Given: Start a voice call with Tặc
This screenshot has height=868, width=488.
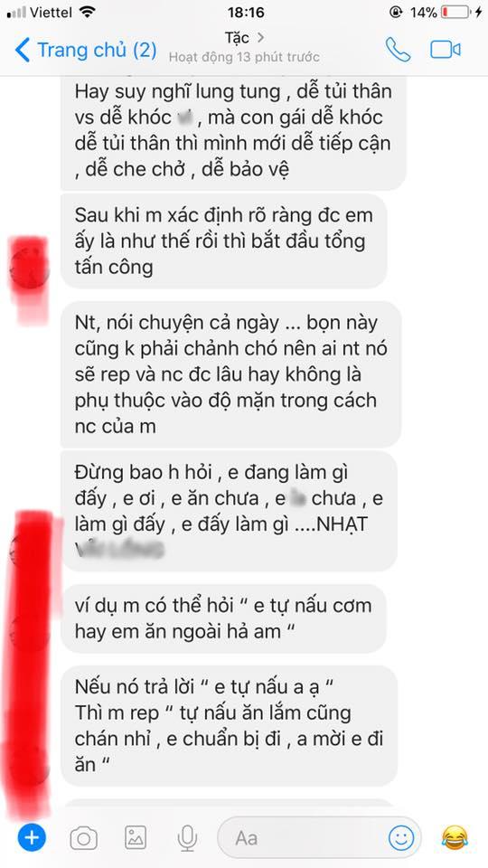Looking at the screenshot, I should click(x=398, y=50).
